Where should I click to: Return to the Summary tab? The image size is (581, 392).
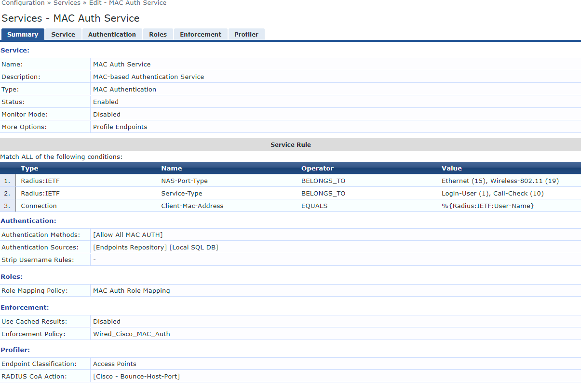pyautogui.click(x=23, y=34)
